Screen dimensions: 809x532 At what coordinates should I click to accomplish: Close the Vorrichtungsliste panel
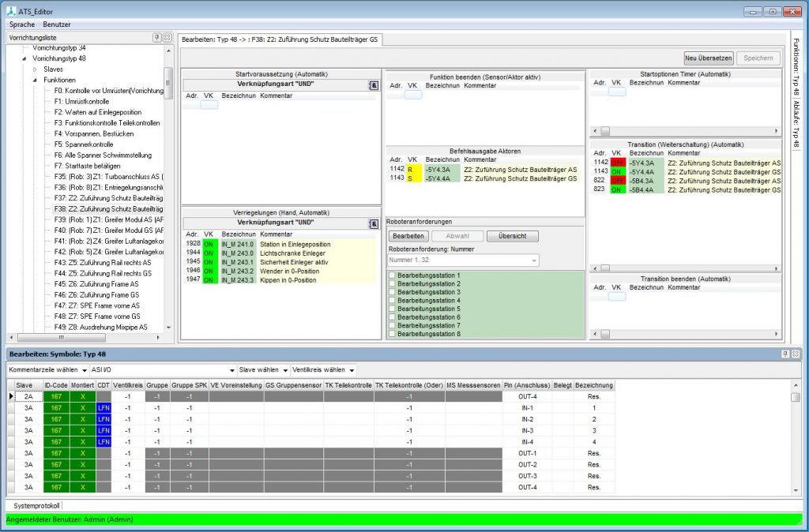pyautogui.click(x=167, y=38)
